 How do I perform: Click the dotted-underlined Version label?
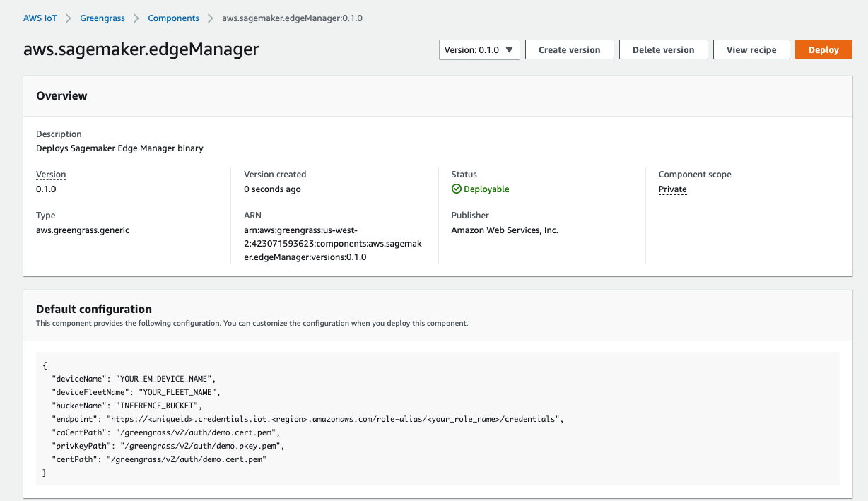tap(51, 175)
